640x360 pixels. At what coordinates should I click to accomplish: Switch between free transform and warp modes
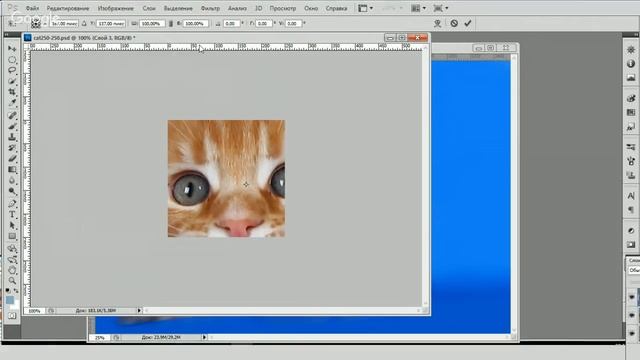pos(438,24)
